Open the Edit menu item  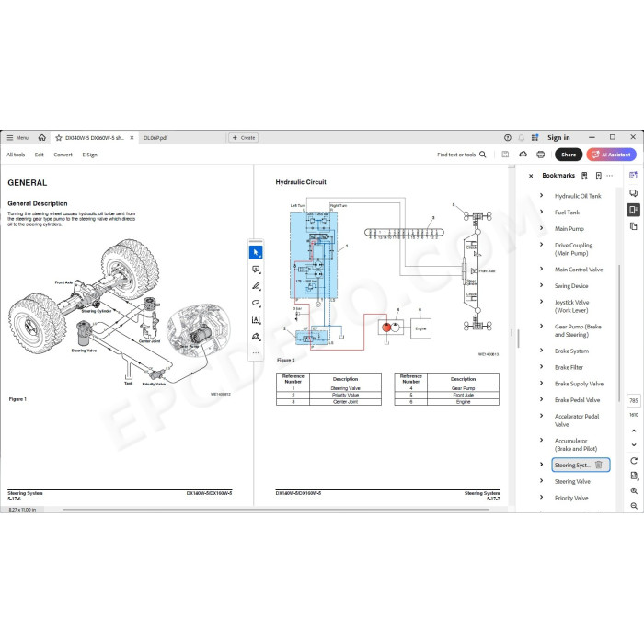tap(39, 155)
